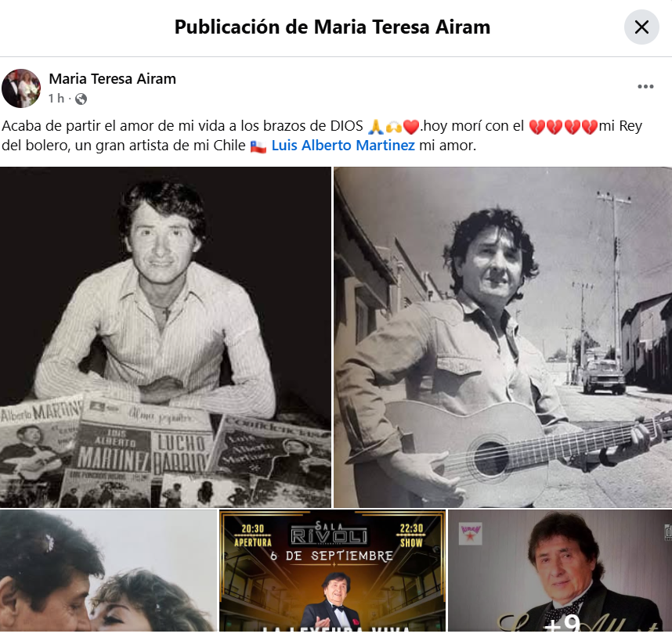
Task: Open photo of man with magazine covers
Action: coord(165,337)
